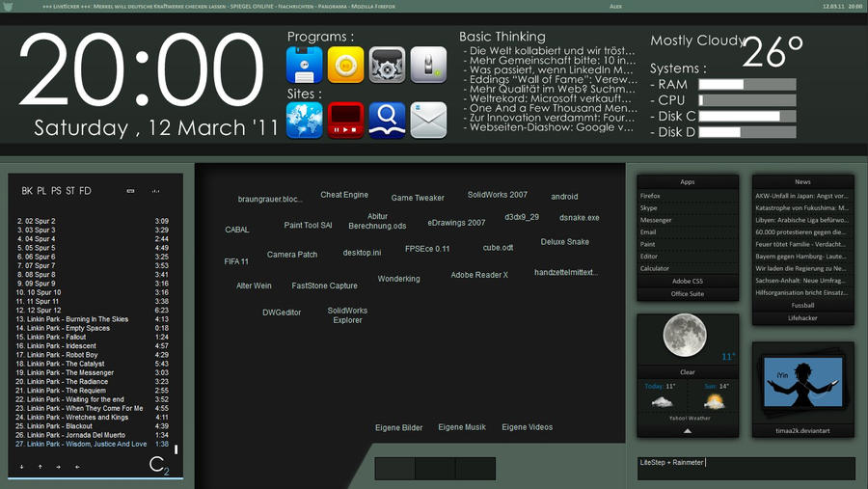Image resolution: width=868 pixels, height=489 pixels.
Task: Open the 'Eigene Musik' folder shortcut
Action: tap(462, 427)
